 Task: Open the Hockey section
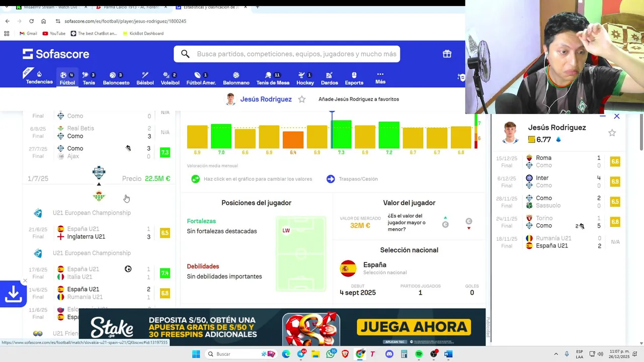[305, 78]
